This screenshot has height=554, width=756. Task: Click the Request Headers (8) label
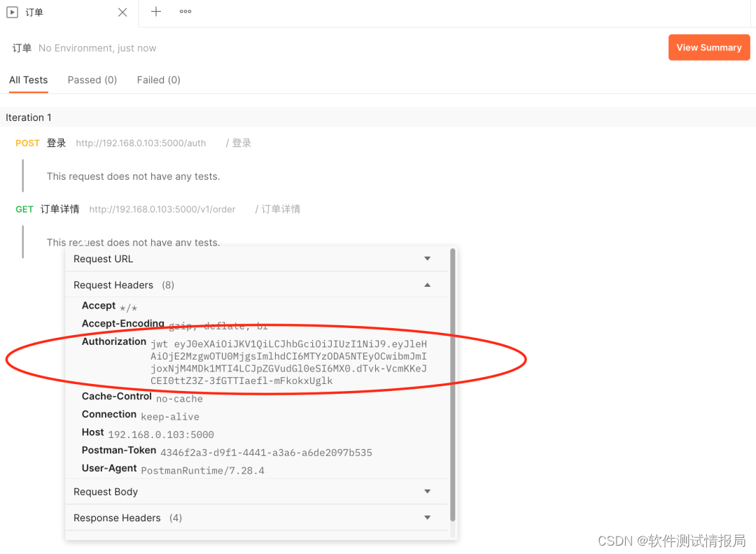click(x=124, y=285)
